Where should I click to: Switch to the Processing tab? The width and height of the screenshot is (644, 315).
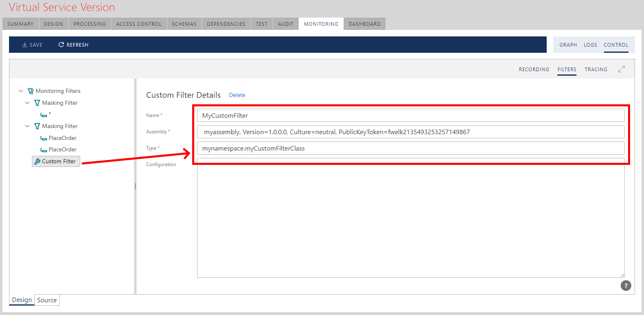point(90,24)
